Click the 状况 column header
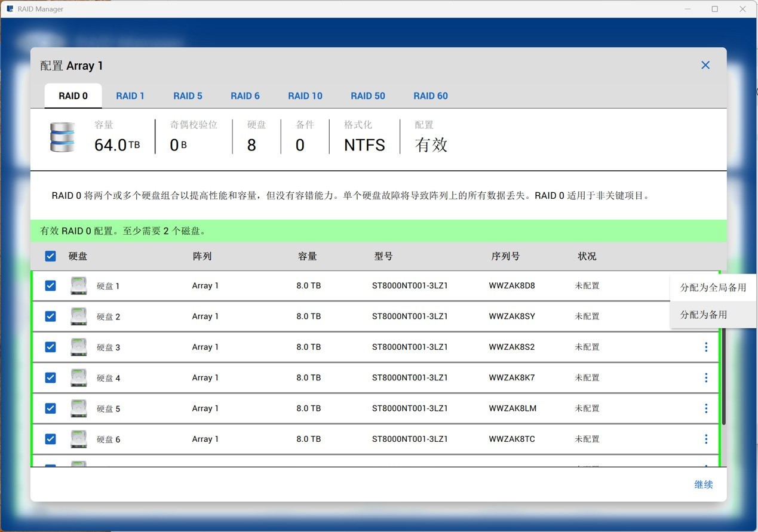758x532 pixels. point(587,256)
